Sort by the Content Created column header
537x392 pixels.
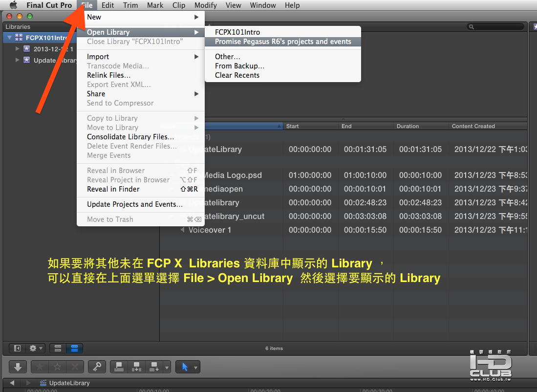click(x=488, y=126)
